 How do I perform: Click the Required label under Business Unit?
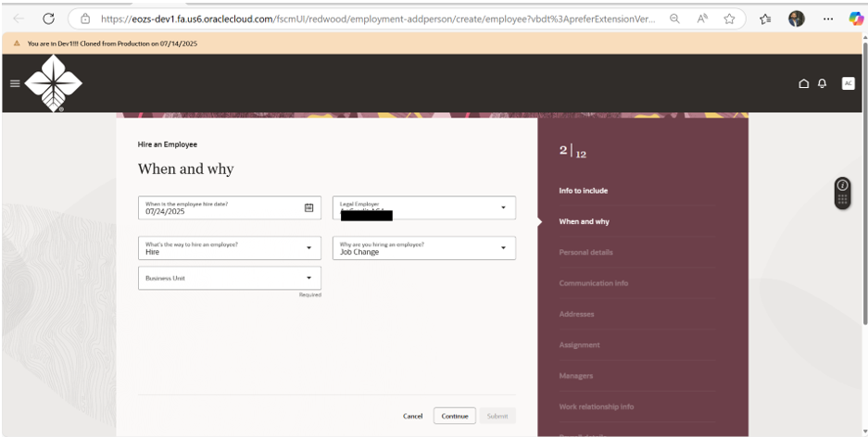[310, 294]
